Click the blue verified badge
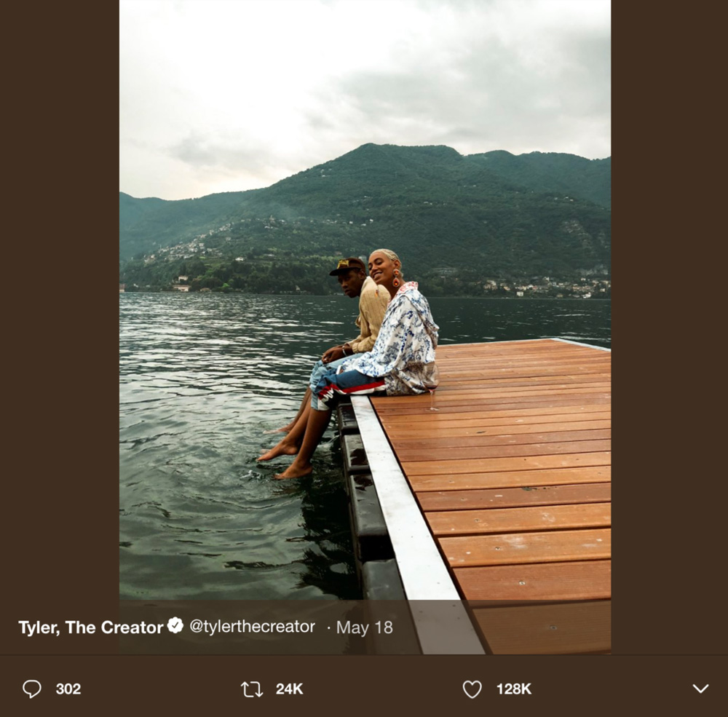 [175, 625]
